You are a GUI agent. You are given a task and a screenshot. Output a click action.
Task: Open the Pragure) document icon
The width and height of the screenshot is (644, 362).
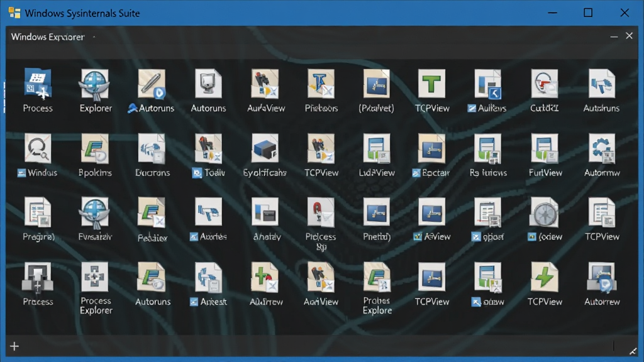pyautogui.click(x=38, y=212)
